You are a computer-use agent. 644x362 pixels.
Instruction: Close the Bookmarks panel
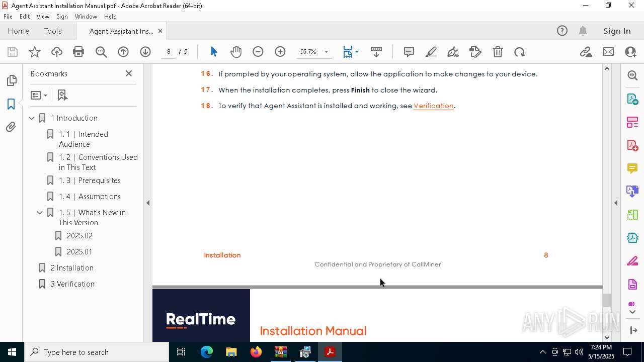129,73
